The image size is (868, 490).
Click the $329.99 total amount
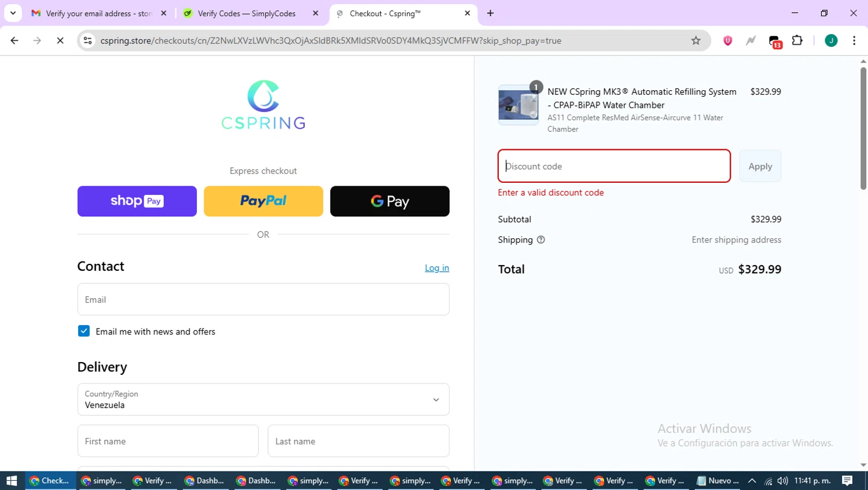(760, 269)
